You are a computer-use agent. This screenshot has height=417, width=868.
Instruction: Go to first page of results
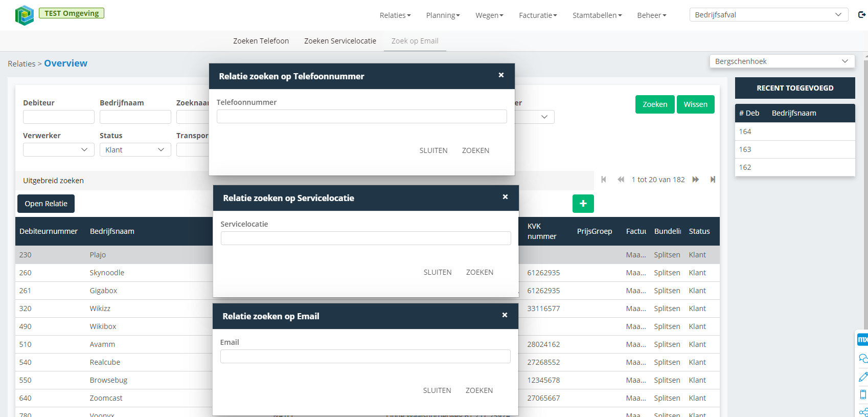[604, 180]
